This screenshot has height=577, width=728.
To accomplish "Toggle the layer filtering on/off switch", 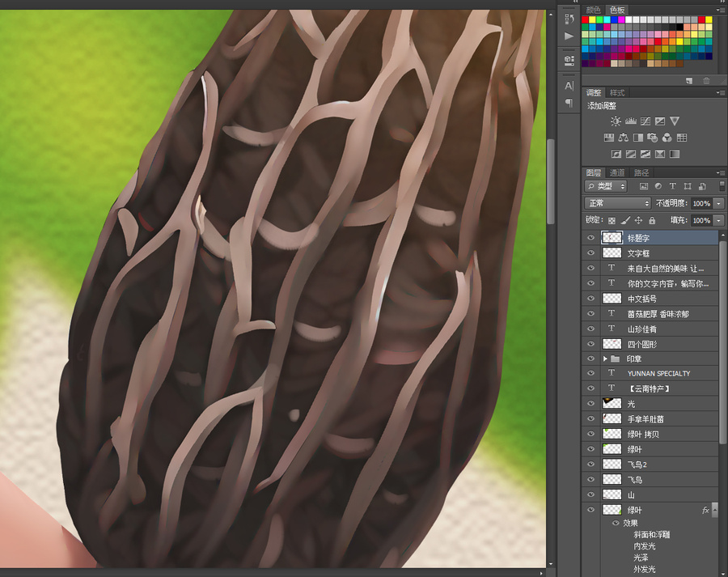I will (x=722, y=186).
